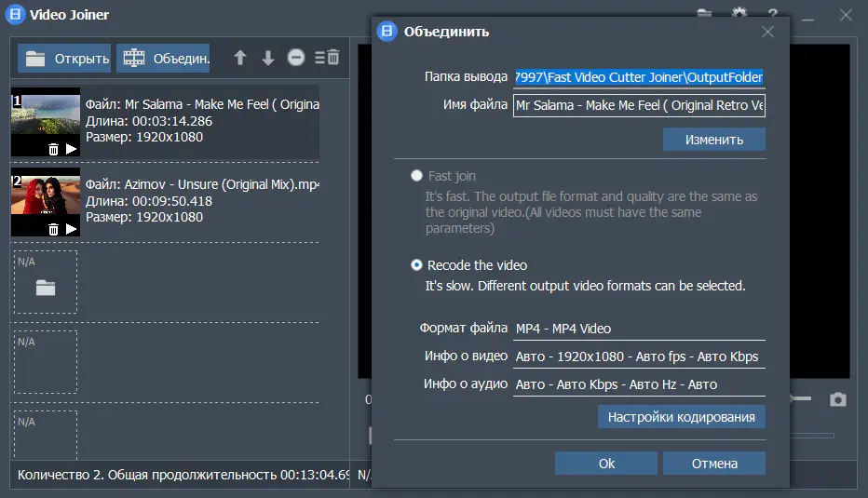Image resolution: width=868 pixels, height=498 pixels.
Task: Select the Fast join option
Action: point(417,176)
